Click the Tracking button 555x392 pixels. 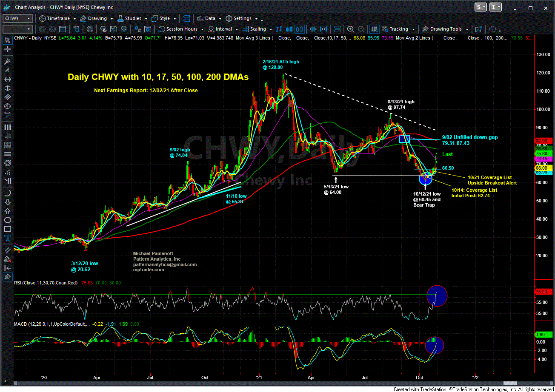(x=395, y=29)
